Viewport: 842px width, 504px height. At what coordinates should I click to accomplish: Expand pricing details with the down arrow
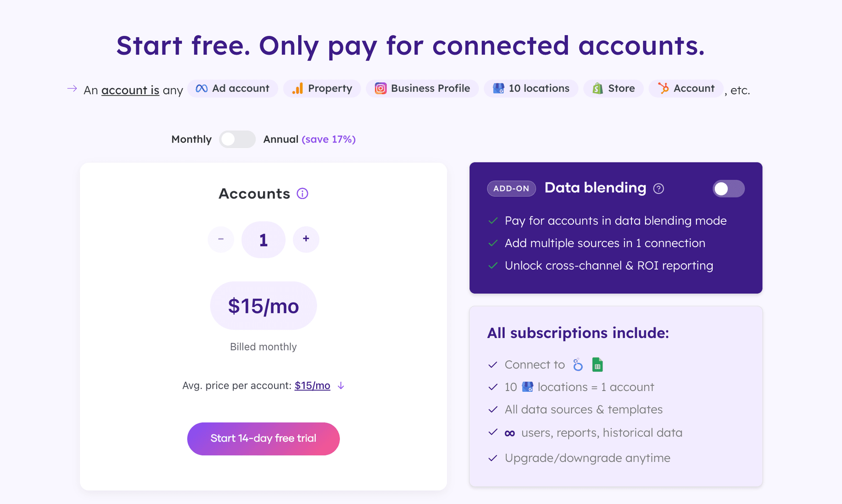pos(341,386)
